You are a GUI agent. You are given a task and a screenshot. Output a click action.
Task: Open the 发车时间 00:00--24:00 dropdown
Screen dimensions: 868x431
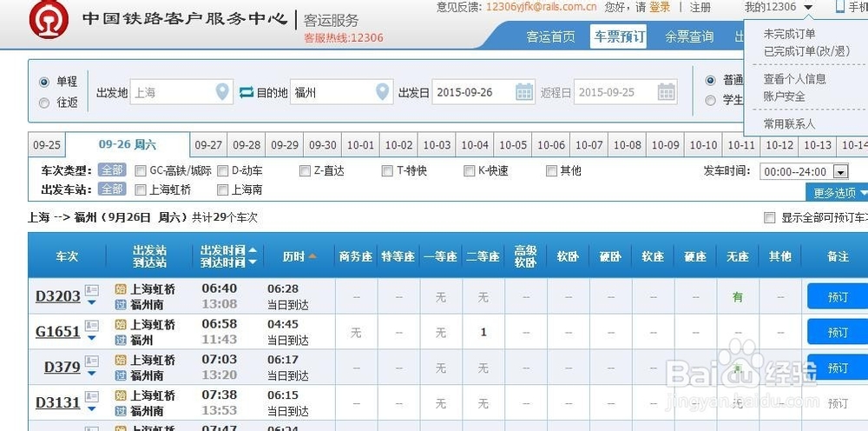click(x=805, y=172)
